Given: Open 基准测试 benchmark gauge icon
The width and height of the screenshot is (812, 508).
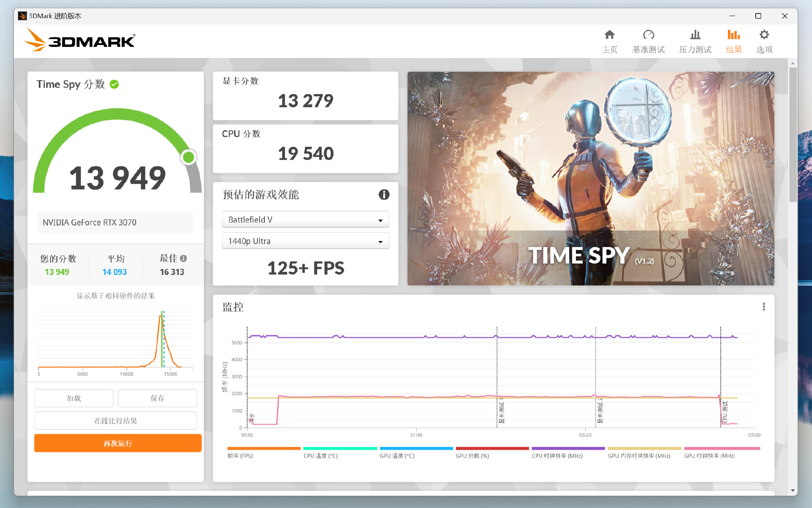Looking at the screenshot, I should tap(648, 35).
